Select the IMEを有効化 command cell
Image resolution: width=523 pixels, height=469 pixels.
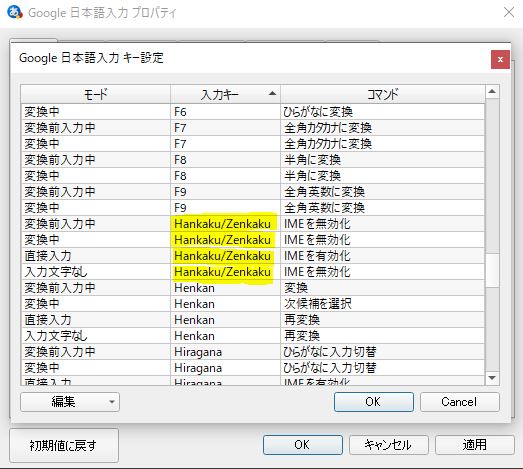coord(383,256)
